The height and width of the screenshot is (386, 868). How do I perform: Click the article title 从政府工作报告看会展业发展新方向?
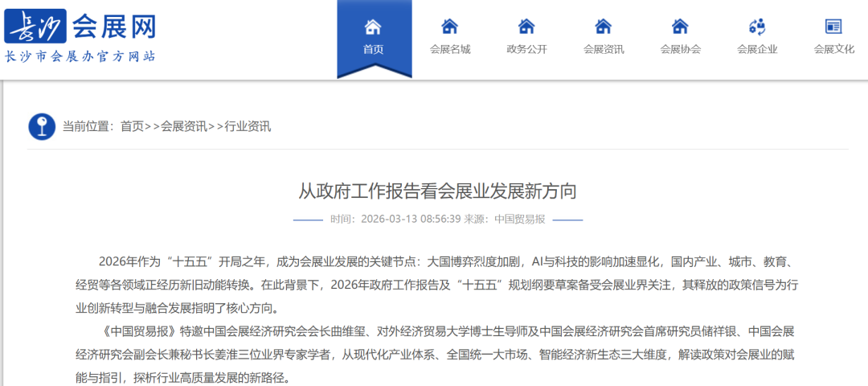(438, 191)
